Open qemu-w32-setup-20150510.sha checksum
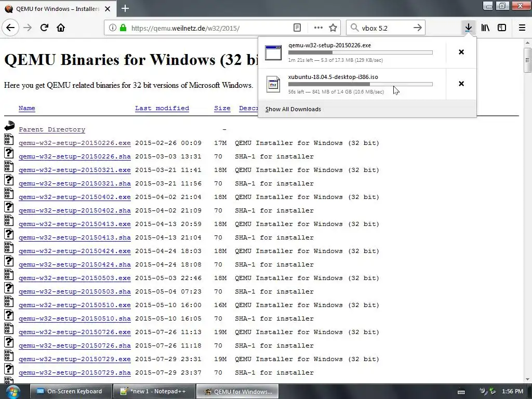532x399 pixels. coord(75,319)
